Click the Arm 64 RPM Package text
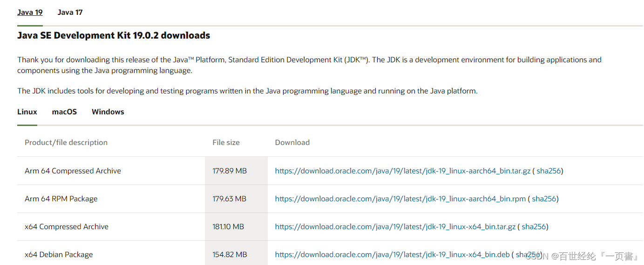The height and width of the screenshot is (265, 644). [x=61, y=199]
